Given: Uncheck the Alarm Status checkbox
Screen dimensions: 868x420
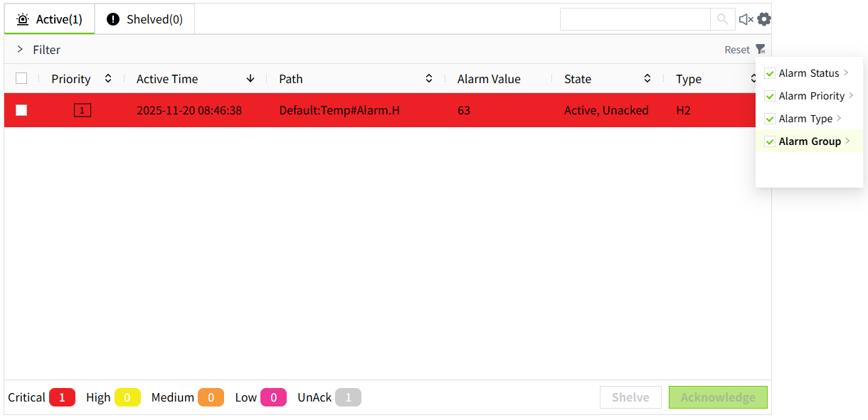Looking at the screenshot, I should pos(770,73).
